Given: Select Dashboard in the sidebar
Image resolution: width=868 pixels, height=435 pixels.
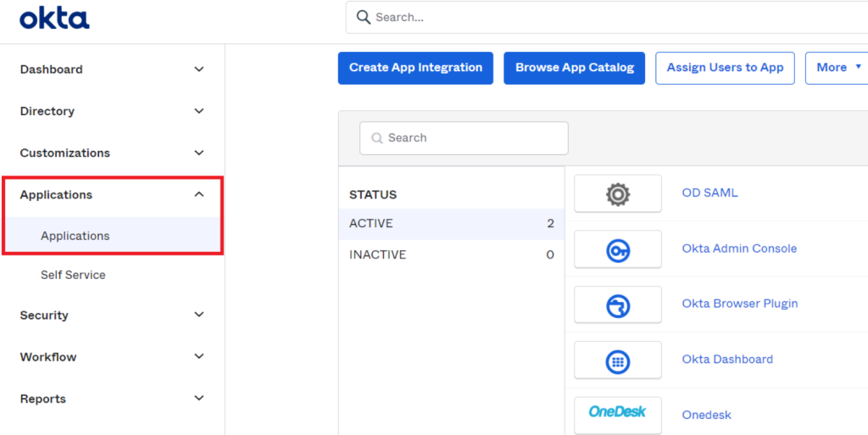Looking at the screenshot, I should pyautogui.click(x=52, y=70).
